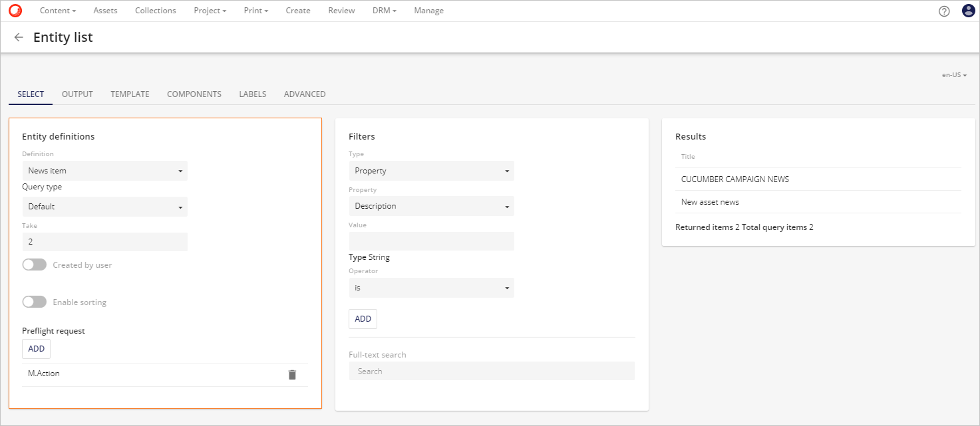980x426 pixels.
Task: Open the Print menu
Action: click(x=255, y=11)
